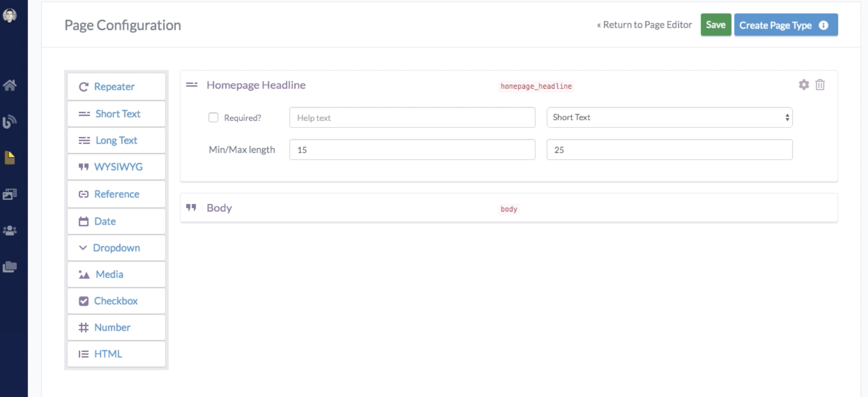868x397 pixels.
Task: Click the info icon on Create Page Type
Action: coord(824,25)
